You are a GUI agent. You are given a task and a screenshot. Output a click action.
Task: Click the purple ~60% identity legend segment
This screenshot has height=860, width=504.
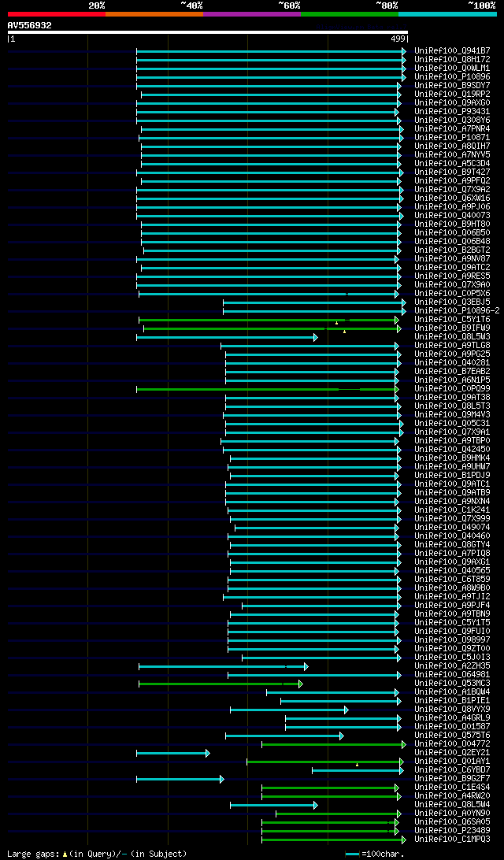[x=252, y=13]
